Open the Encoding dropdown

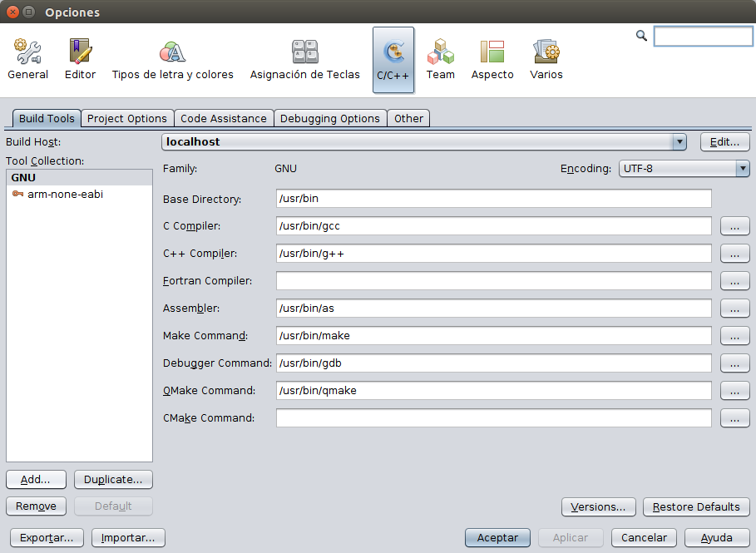(x=741, y=168)
